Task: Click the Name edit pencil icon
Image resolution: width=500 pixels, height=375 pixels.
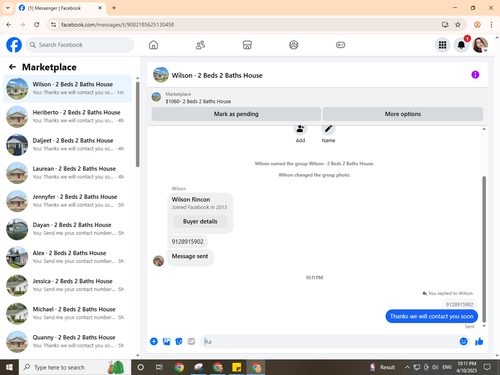Action: pyautogui.click(x=328, y=129)
